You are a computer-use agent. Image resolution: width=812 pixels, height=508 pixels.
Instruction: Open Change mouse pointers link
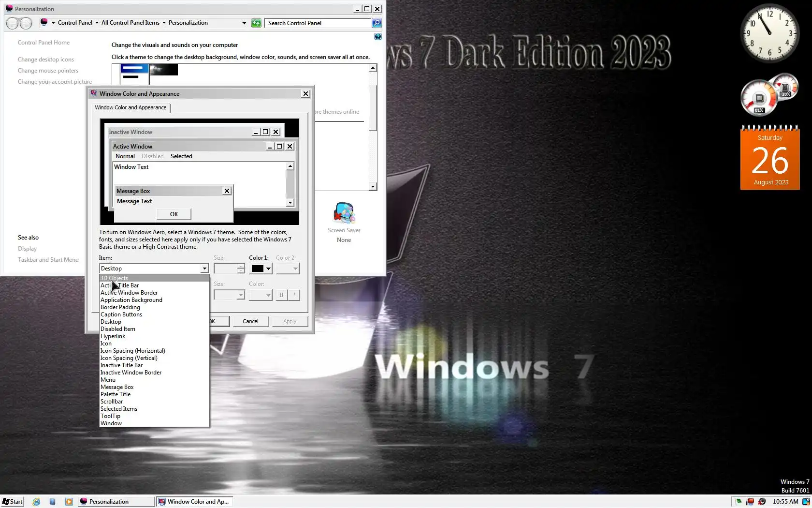coord(48,71)
